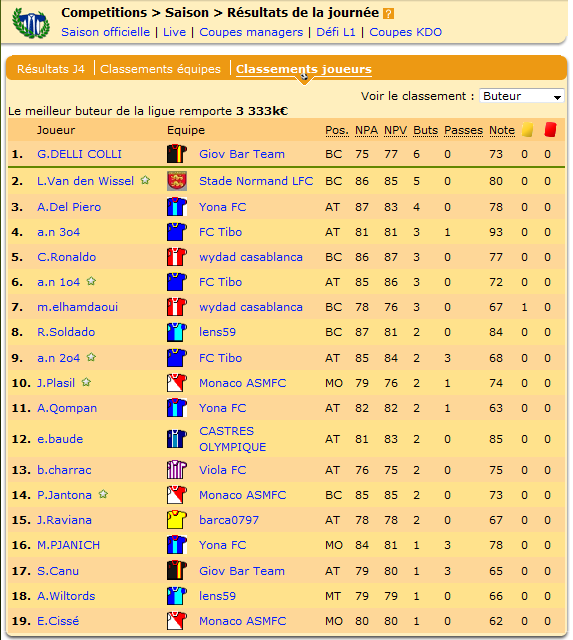Click FC Tibo jersey in a.n 2o4 row

tap(177, 358)
